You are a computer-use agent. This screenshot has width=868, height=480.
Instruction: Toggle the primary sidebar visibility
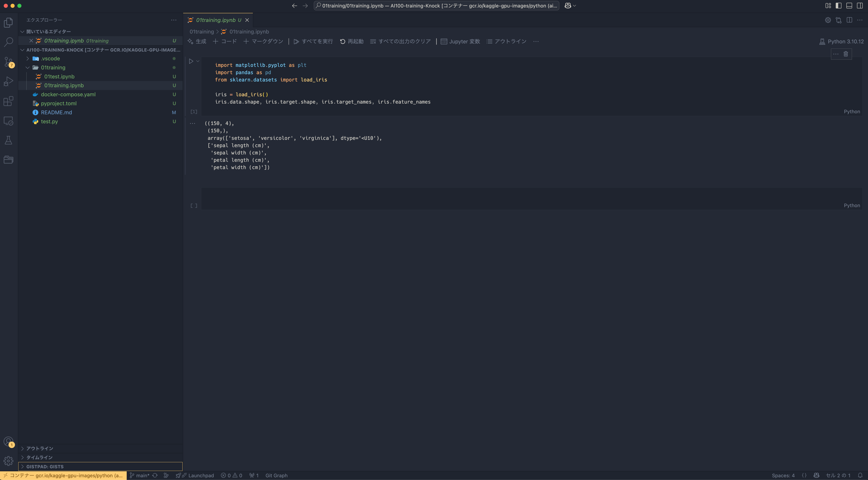(839, 6)
